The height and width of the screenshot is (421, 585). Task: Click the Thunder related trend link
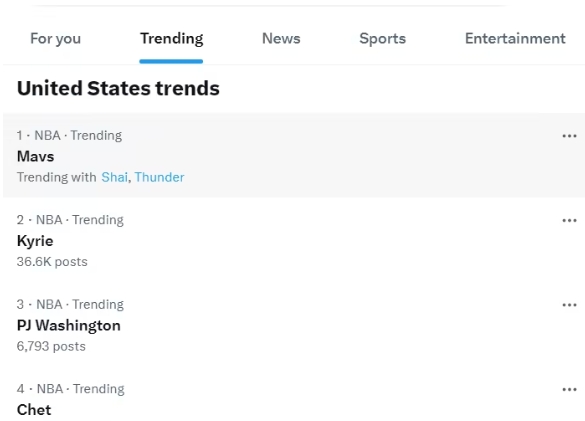point(159,177)
